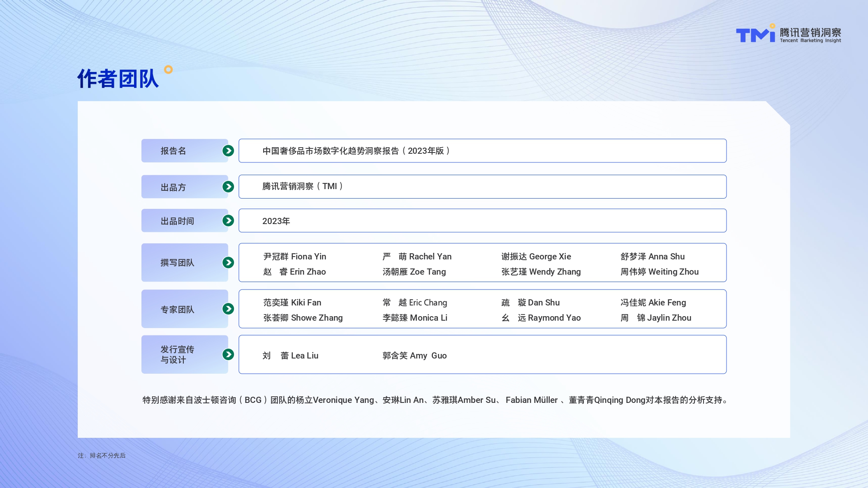868x488 pixels.
Task: Click the green arrow beside 报告名
Action: click(228, 151)
